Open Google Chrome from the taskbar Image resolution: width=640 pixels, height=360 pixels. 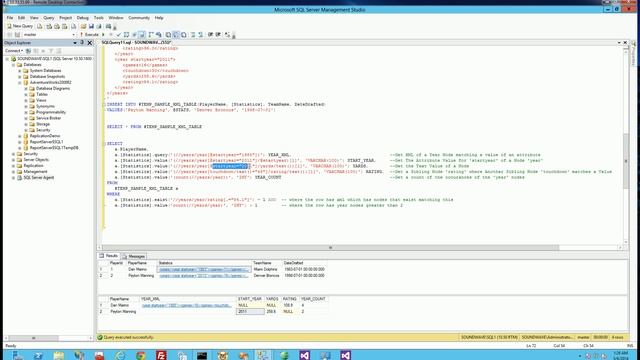[x=140, y=355]
